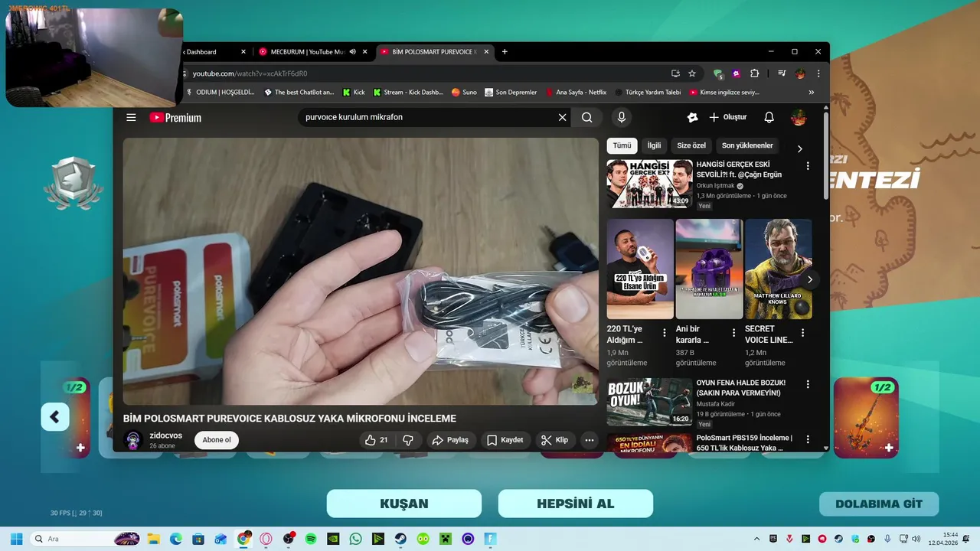The height and width of the screenshot is (551, 980).
Task: Open Kick bookmark in bookmarks bar
Action: click(x=354, y=92)
